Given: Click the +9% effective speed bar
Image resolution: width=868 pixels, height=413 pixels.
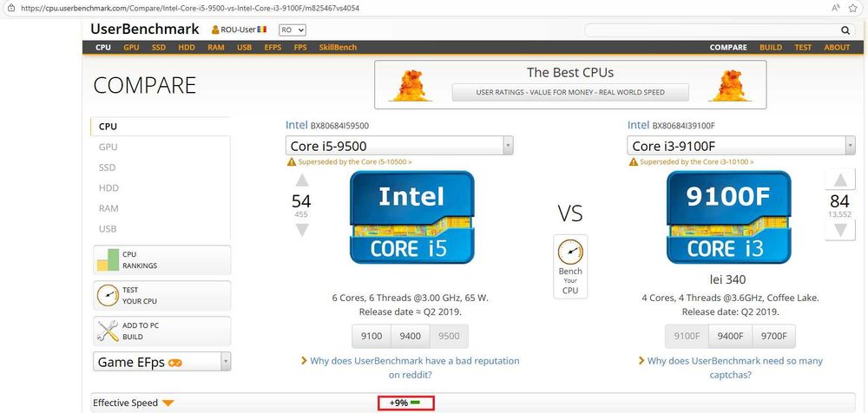Looking at the screenshot, I should tap(405, 403).
